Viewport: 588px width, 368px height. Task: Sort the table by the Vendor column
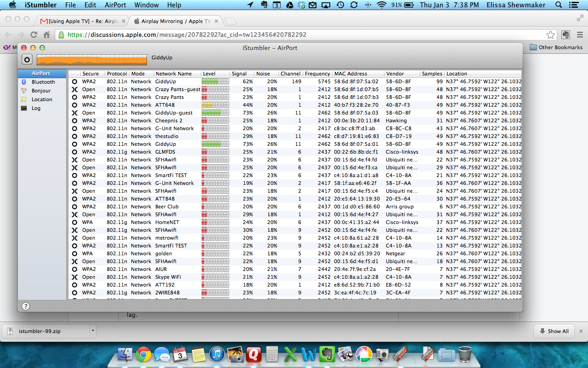pos(402,74)
